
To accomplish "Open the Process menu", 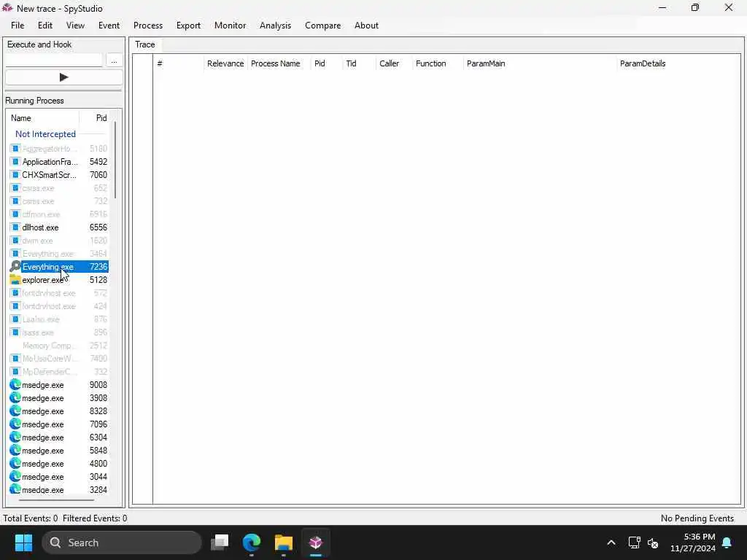I will pos(147,26).
